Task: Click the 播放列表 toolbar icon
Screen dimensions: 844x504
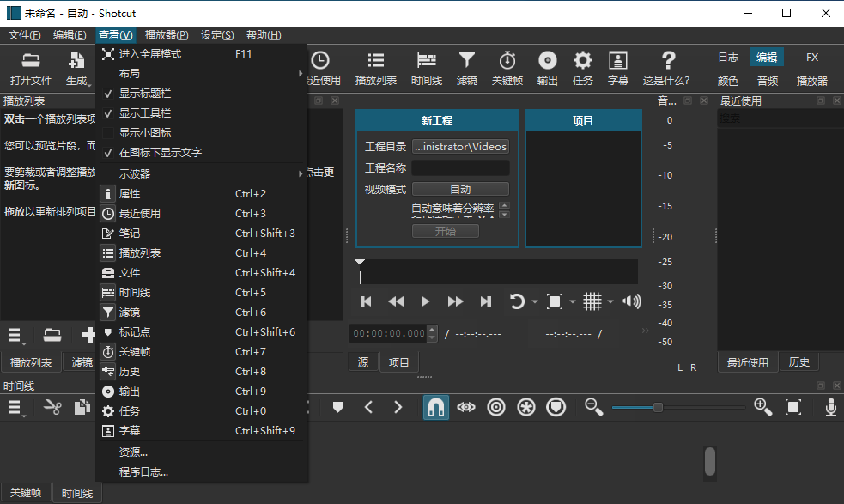Action: tap(376, 69)
